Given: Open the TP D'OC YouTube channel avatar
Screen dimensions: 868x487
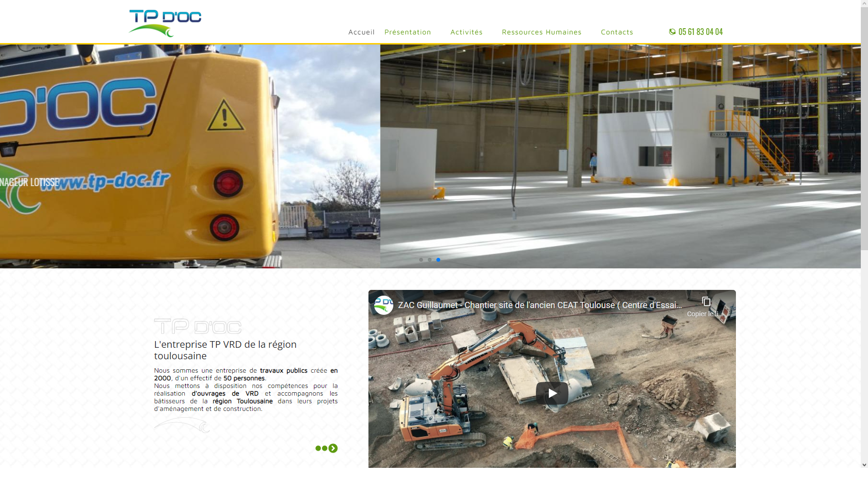Looking at the screenshot, I should (383, 305).
